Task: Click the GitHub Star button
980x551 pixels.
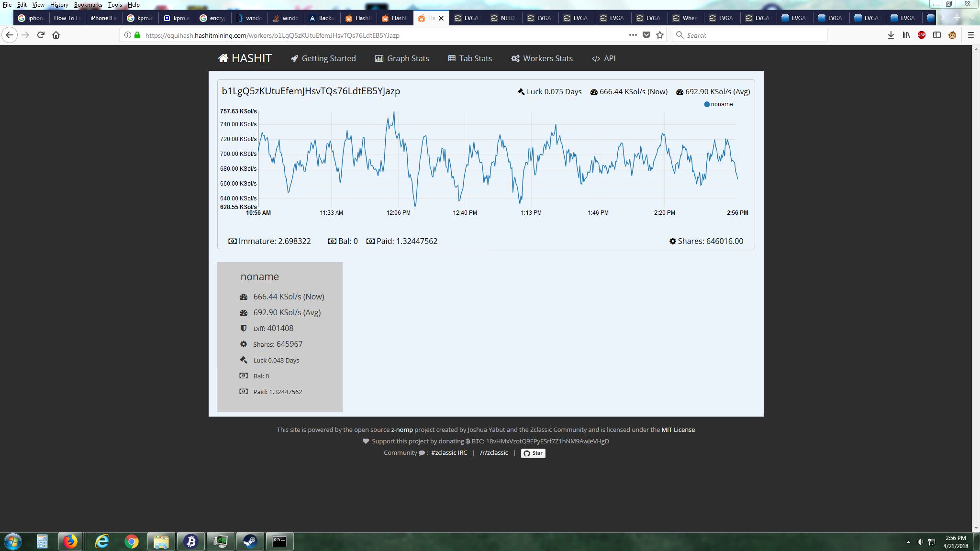Action: coord(533,453)
